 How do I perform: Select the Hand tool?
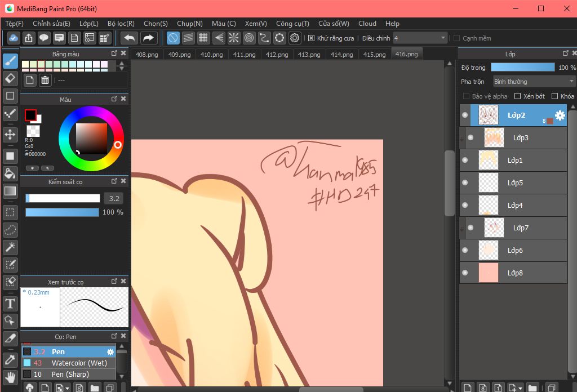click(10, 377)
